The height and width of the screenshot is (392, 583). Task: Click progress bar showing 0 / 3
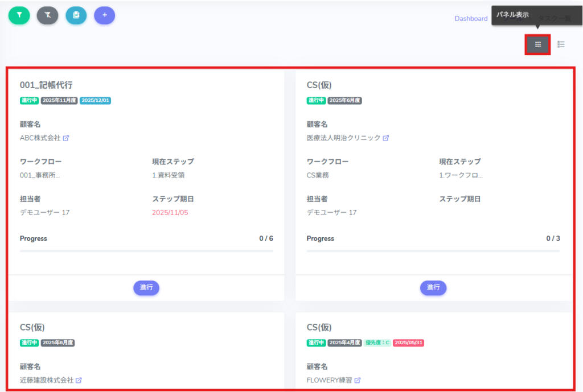pos(433,250)
